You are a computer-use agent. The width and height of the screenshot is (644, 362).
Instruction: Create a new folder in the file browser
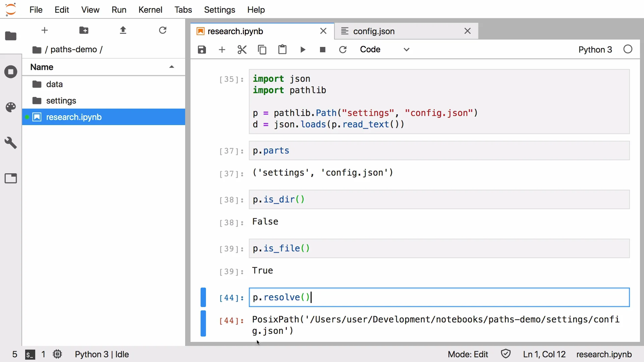coord(84,31)
